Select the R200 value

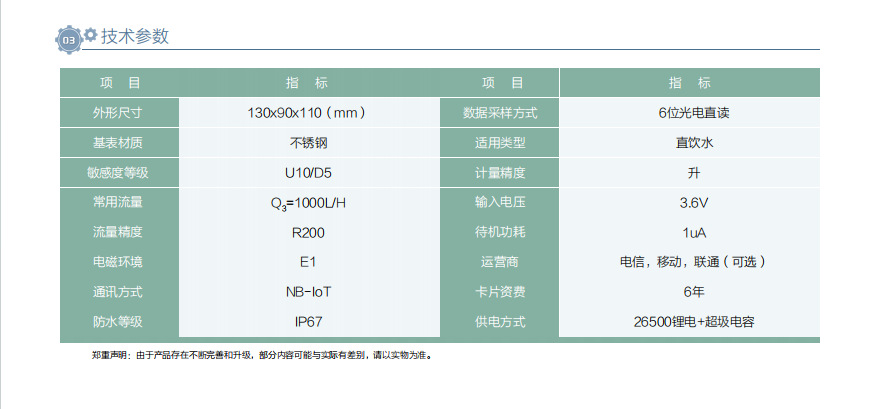308,232
